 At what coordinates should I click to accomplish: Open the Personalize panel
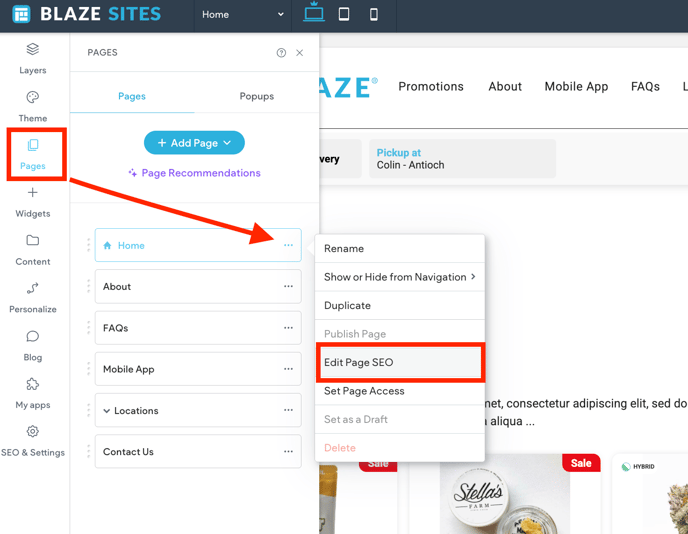[33, 289]
